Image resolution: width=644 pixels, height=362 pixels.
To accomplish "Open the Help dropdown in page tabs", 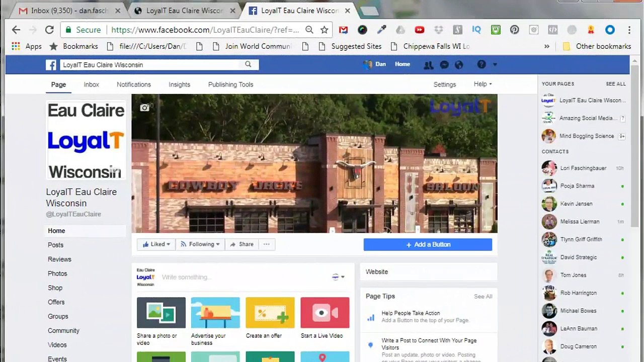I will 482,84.
